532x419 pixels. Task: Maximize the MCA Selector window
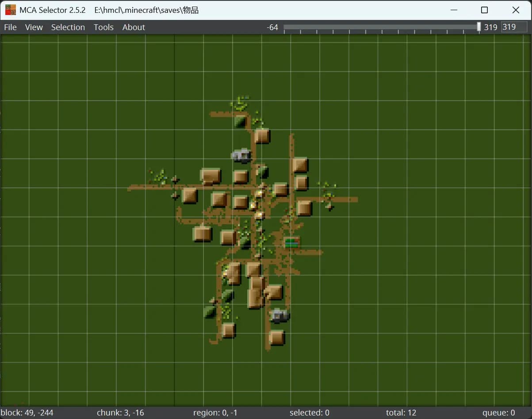point(484,10)
